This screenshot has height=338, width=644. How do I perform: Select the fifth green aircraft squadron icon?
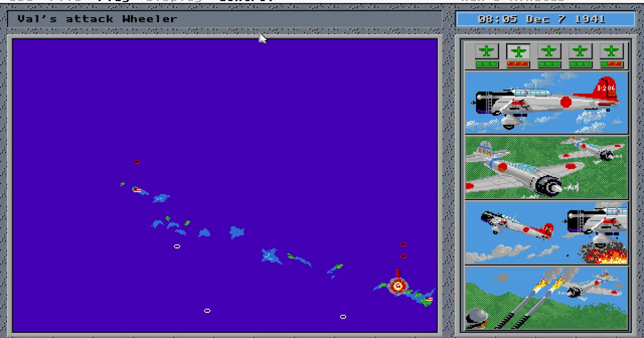point(611,52)
